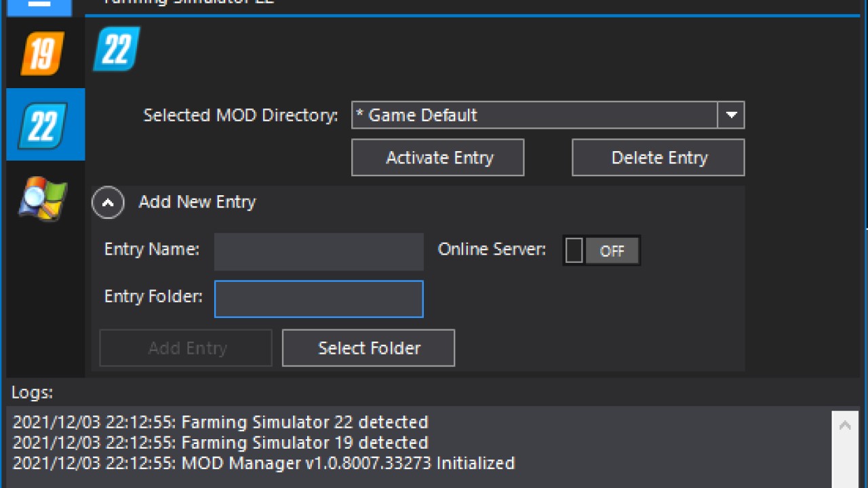Select the 'Farming Simulator 22 detected' log line

click(220, 422)
